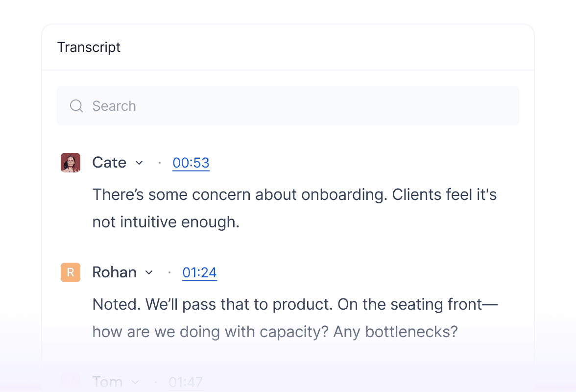Select the speaker name Tom
The height and width of the screenshot is (392, 576).
pyautogui.click(x=107, y=382)
